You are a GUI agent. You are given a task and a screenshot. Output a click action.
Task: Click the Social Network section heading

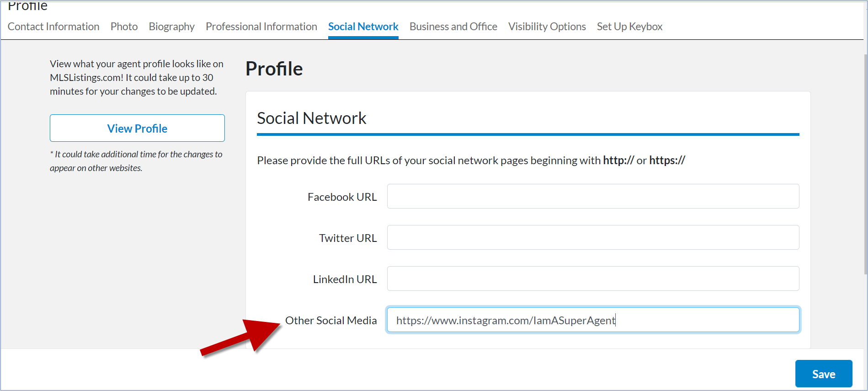tap(312, 118)
